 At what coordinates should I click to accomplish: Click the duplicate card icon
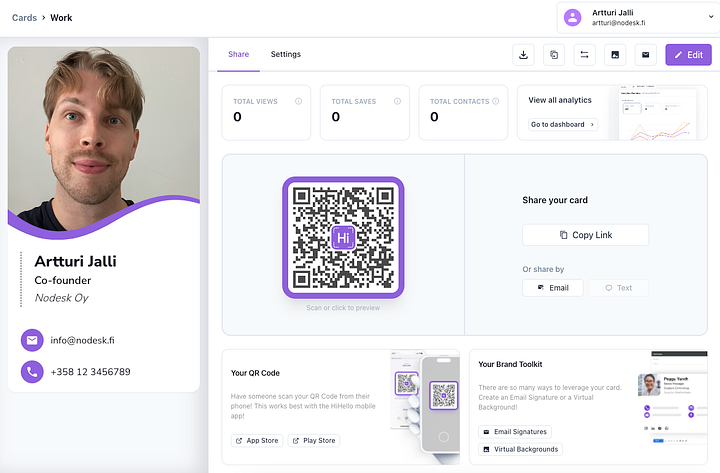pos(554,55)
